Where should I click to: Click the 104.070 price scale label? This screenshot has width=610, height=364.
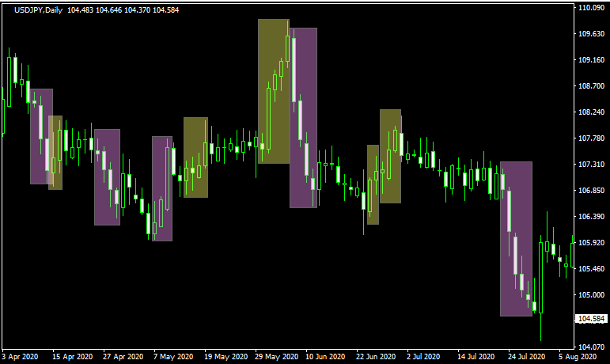coord(591,347)
